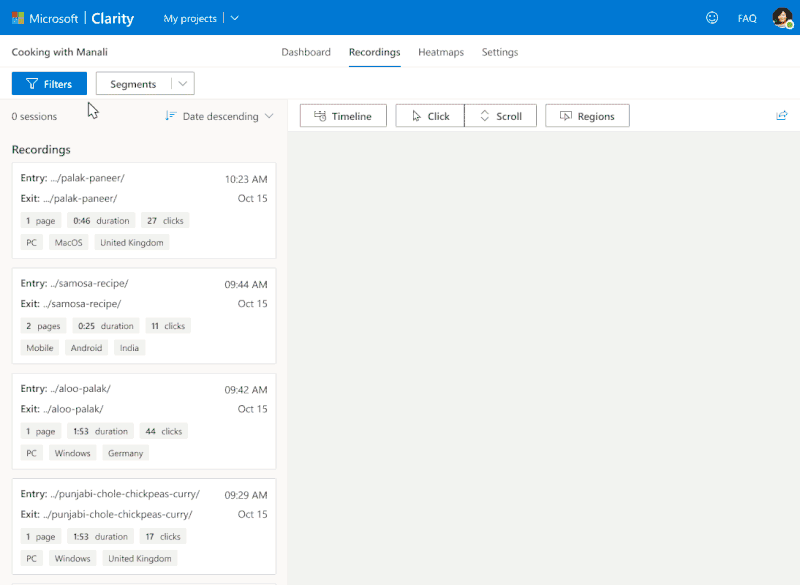
Task: Click the Recordings list heading
Action: (41, 149)
